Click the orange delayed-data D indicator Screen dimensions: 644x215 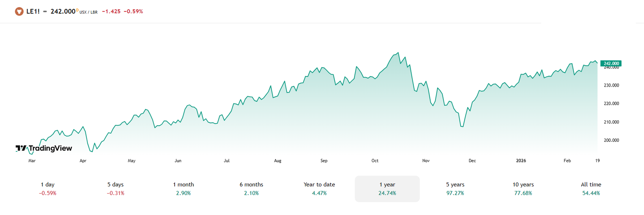77,10
